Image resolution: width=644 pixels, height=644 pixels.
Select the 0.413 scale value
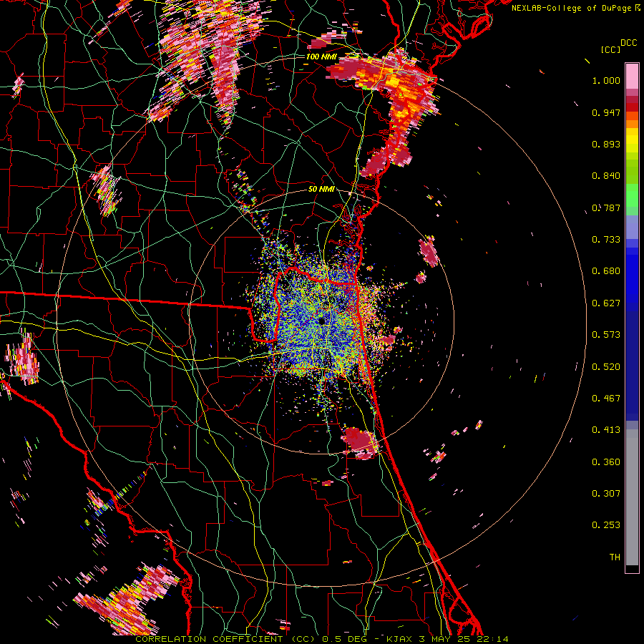pyautogui.click(x=606, y=430)
